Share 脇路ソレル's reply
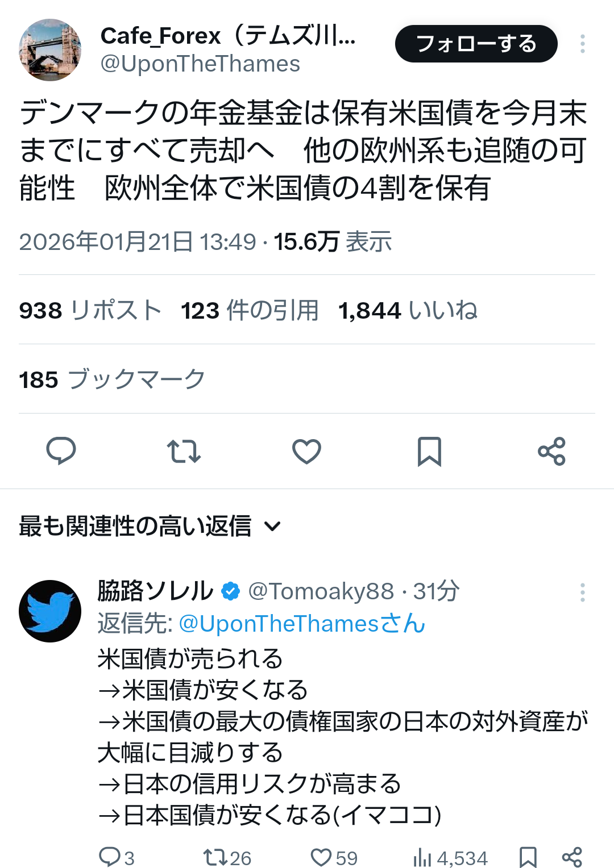 click(571, 857)
